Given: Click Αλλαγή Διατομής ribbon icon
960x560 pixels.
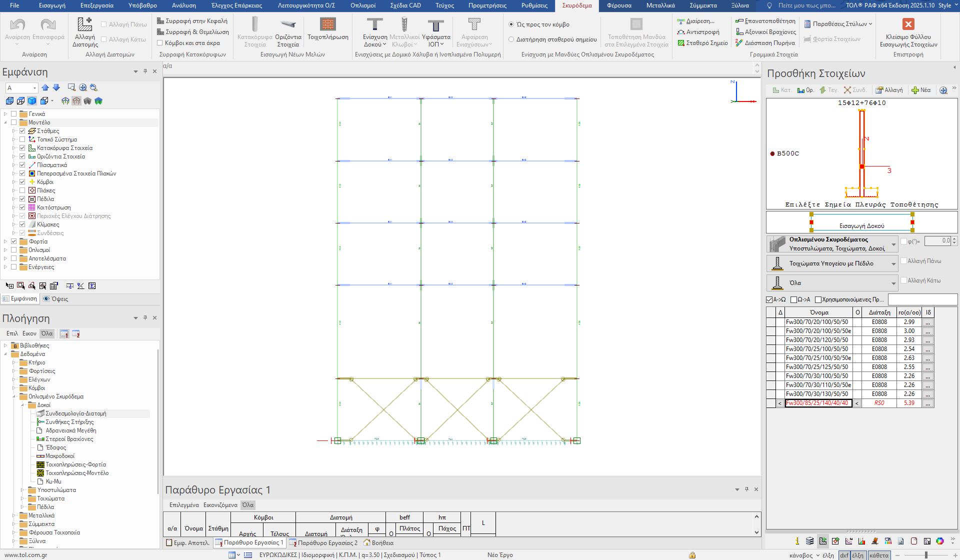Looking at the screenshot, I should coord(84,24).
